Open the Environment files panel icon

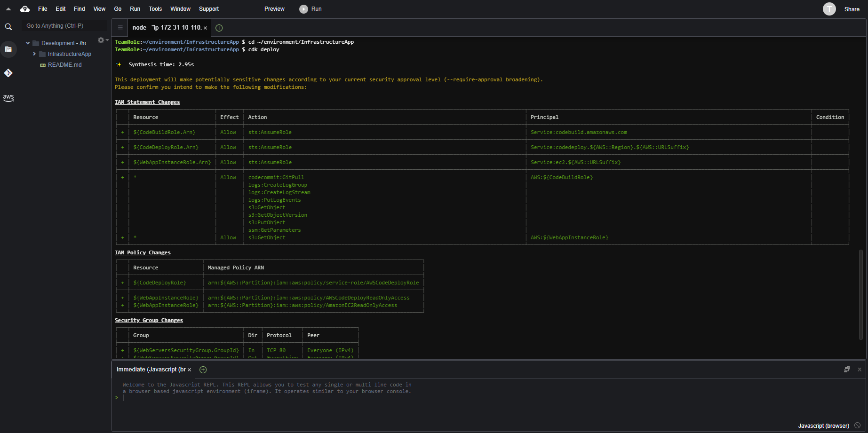pos(8,49)
